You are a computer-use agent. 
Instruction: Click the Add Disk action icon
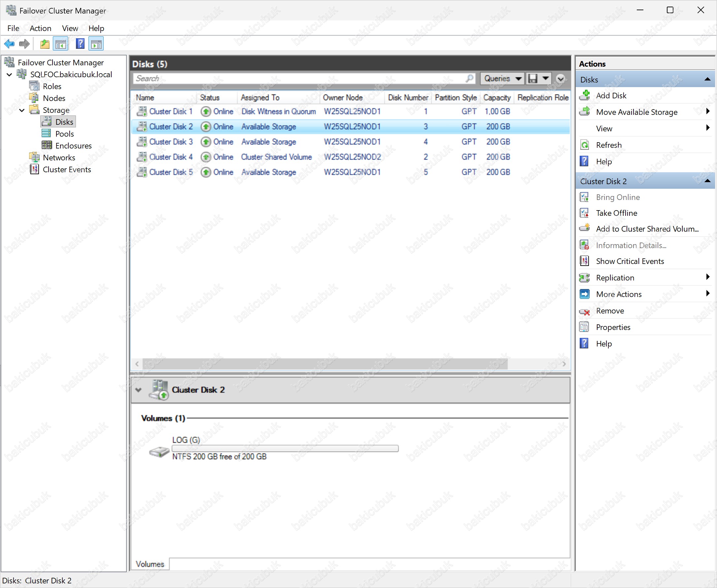585,95
